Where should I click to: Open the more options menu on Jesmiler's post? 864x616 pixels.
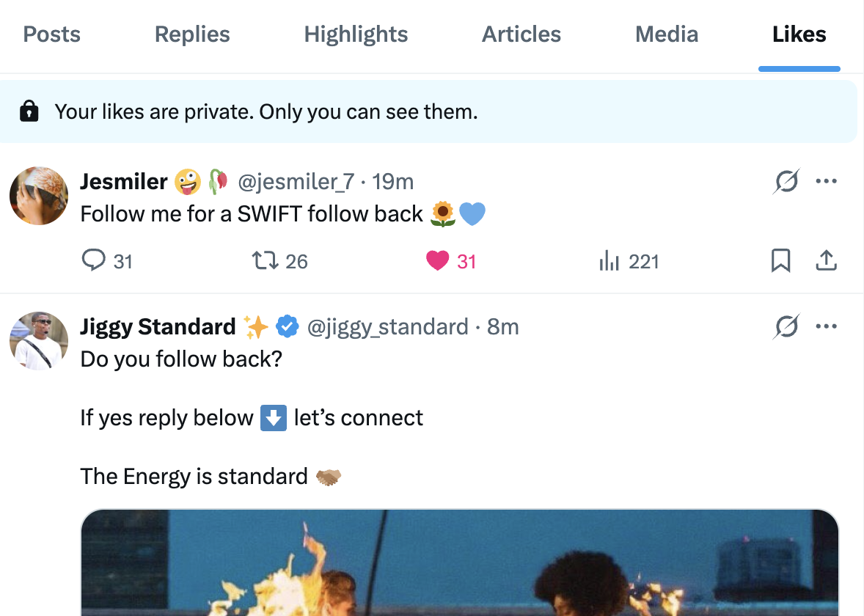point(827,181)
